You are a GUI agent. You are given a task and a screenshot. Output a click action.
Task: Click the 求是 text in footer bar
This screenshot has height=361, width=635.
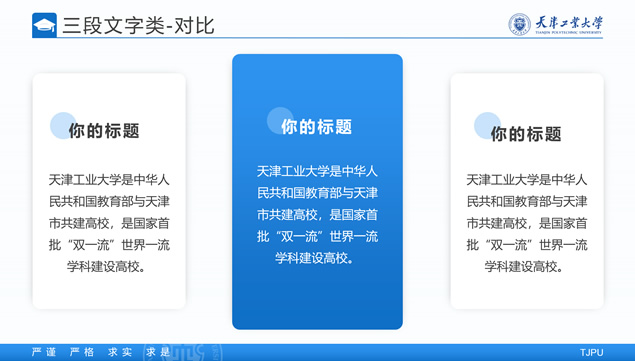click(158, 352)
